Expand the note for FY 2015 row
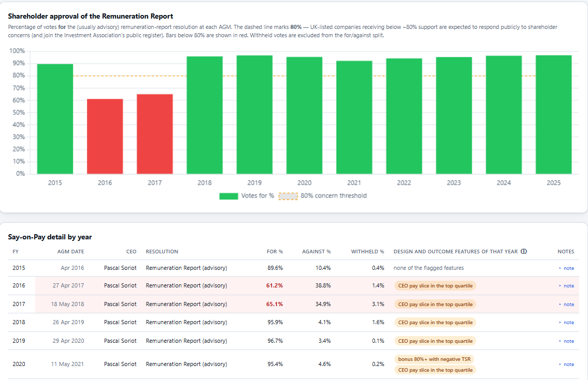This screenshot has height=380, width=588. [x=566, y=268]
